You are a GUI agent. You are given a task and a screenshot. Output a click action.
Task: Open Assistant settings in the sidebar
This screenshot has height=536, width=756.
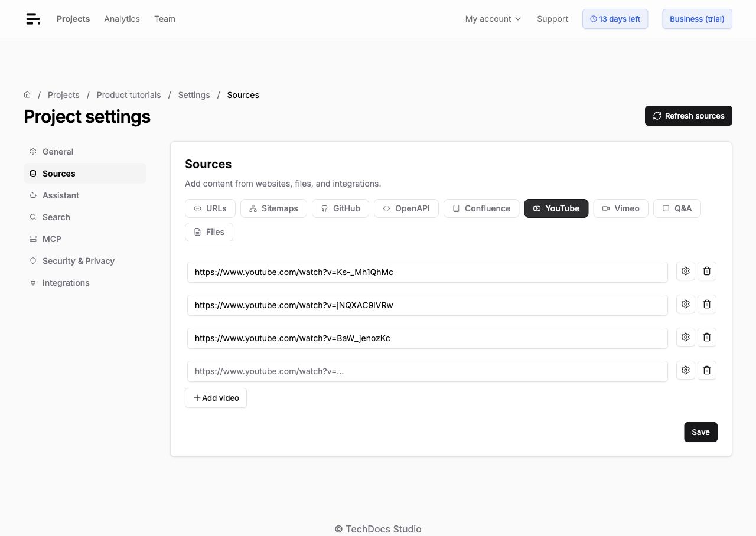[85, 195]
